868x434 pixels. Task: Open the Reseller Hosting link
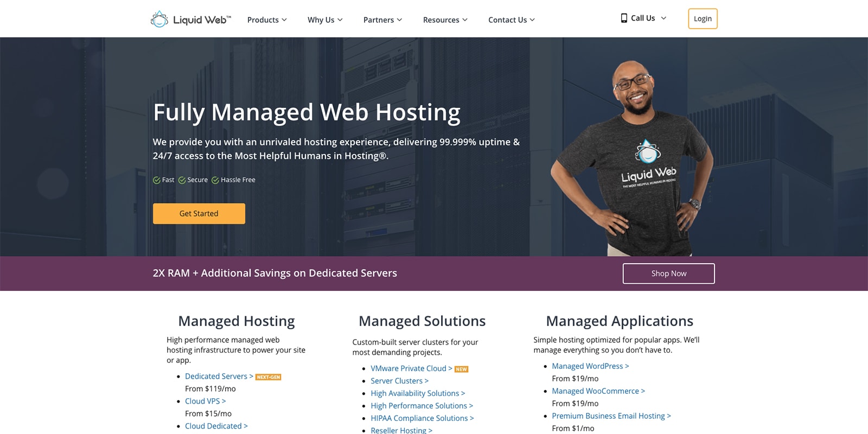coord(401,430)
